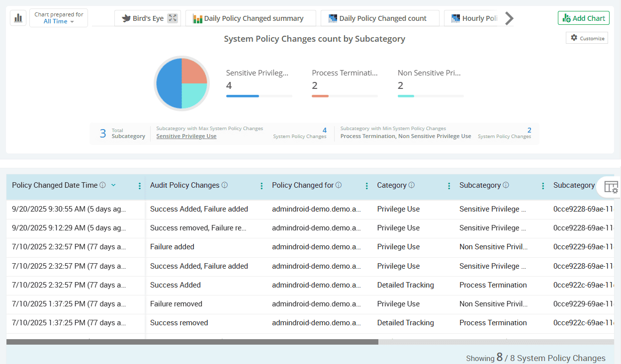Click the sort chevron on Policy Changed Date Time column
621x364 pixels.
point(113,185)
